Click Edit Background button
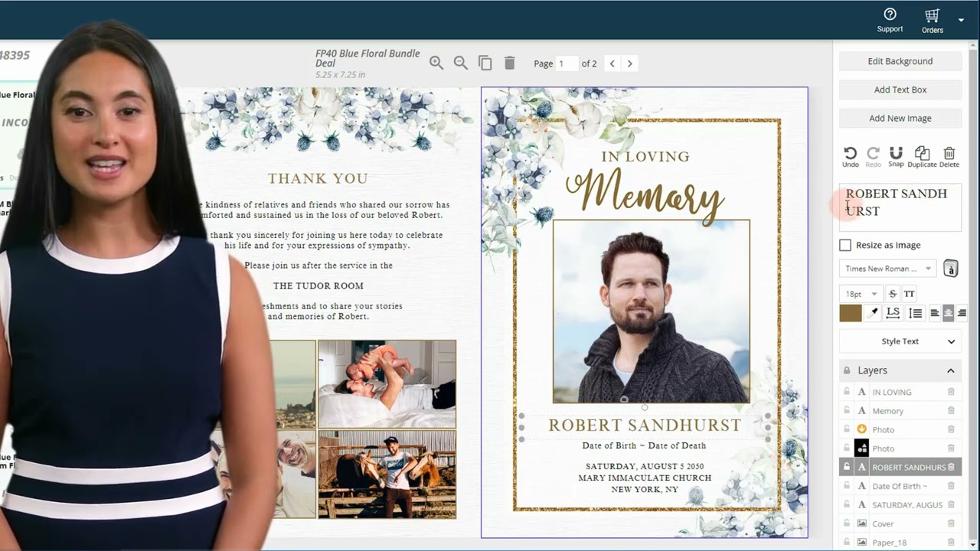Image resolution: width=980 pixels, height=551 pixels. pos(900,61)
